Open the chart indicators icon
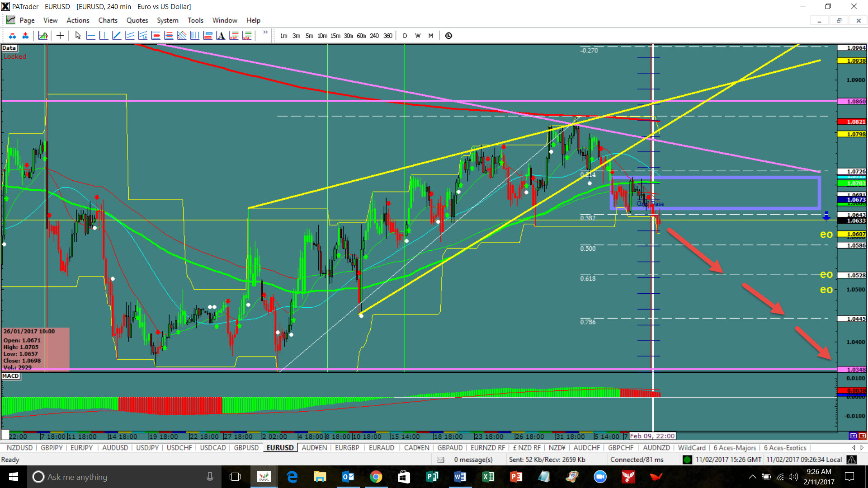868x488 pixels. tap(43, 36)
